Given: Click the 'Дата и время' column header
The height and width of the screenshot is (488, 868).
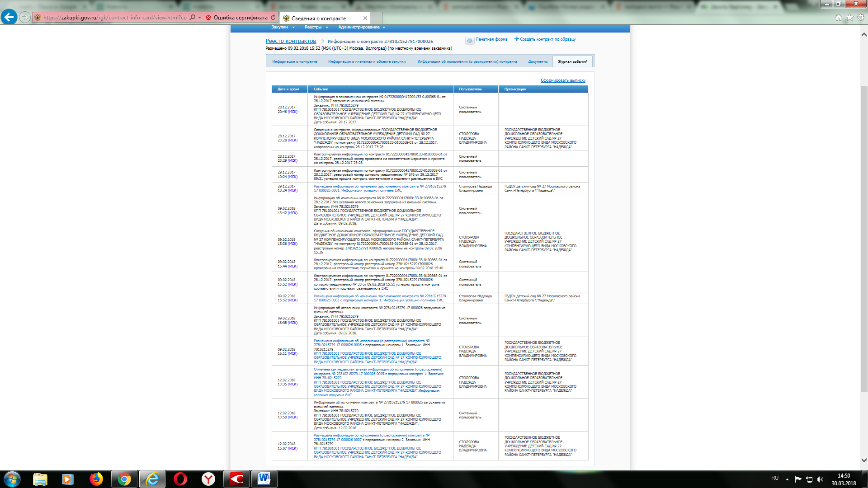Looking at the screenshot, I should point(289,89).
